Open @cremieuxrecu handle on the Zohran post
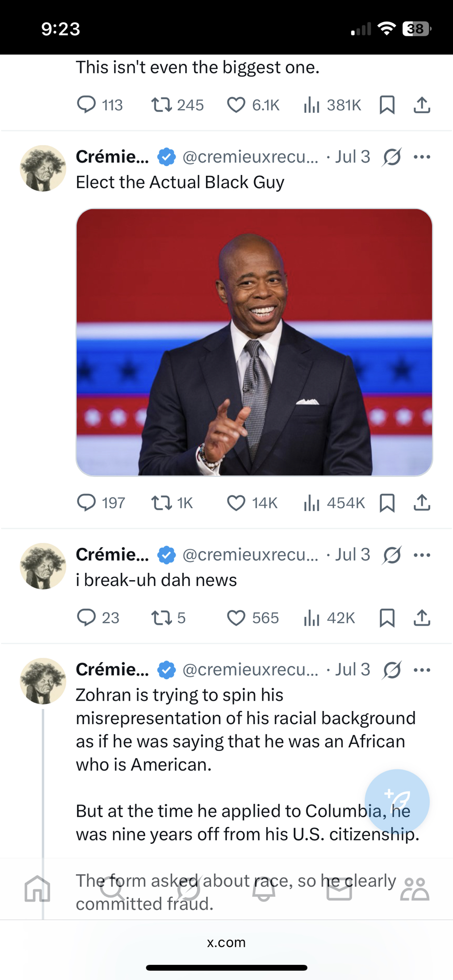The height and width of the screenshot is (980, 453). pyautogui.click(x=250, y=670)
